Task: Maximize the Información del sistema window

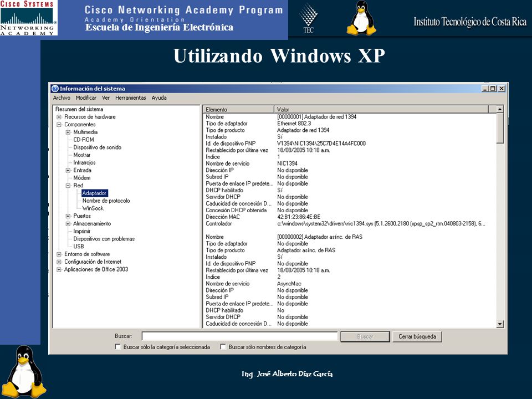Action: tap(493, 89)
